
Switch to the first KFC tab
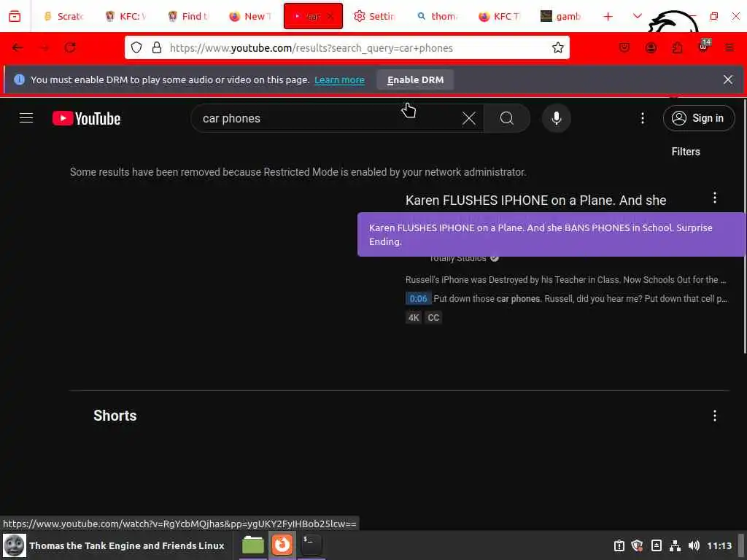[x=125, y=16]
